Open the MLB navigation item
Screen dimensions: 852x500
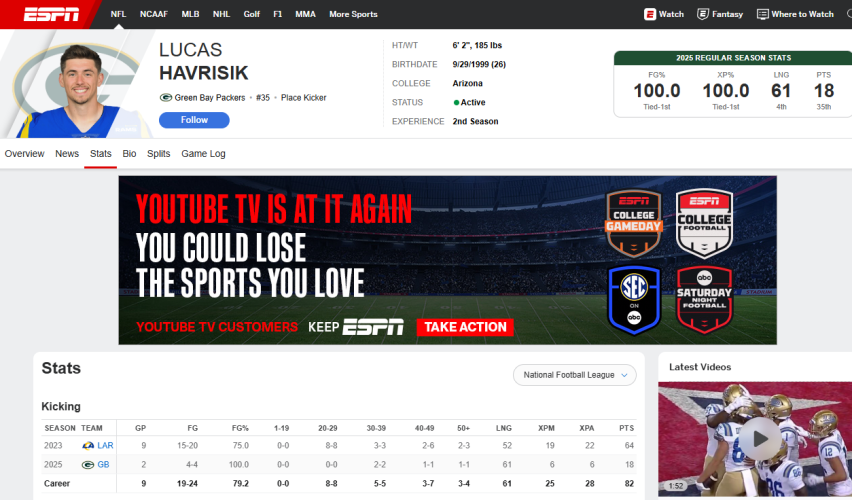(x=190, y=14)
